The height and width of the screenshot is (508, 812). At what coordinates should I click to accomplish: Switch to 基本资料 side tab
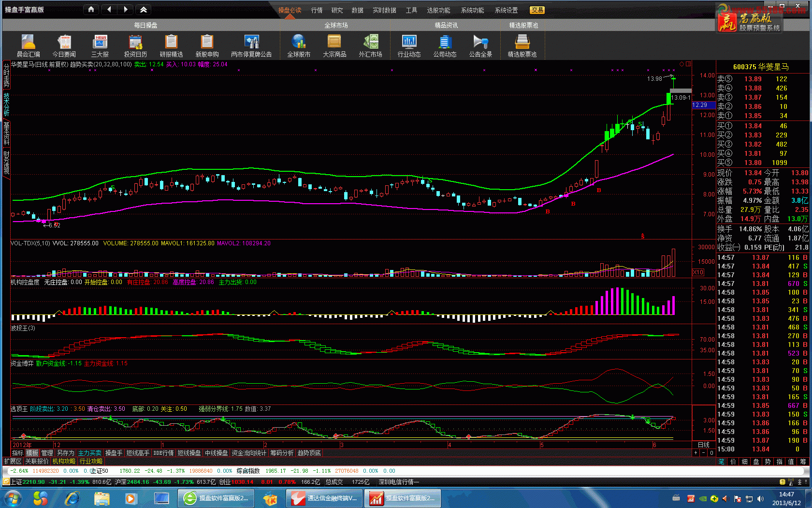[6, 134]
